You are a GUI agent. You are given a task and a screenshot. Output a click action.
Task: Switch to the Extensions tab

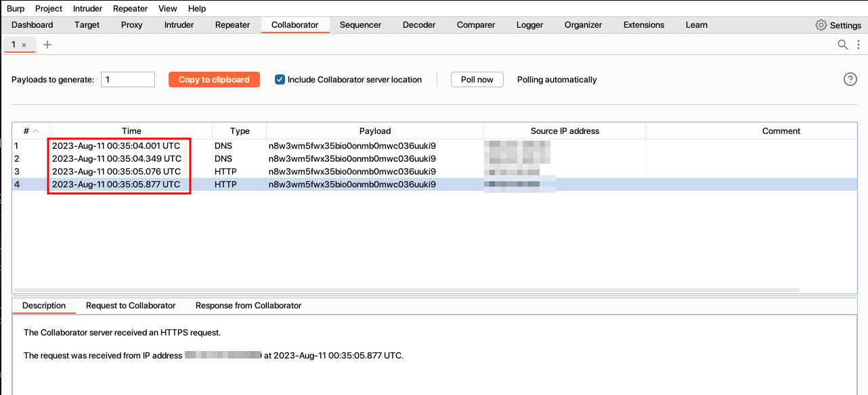coord(644,25)
